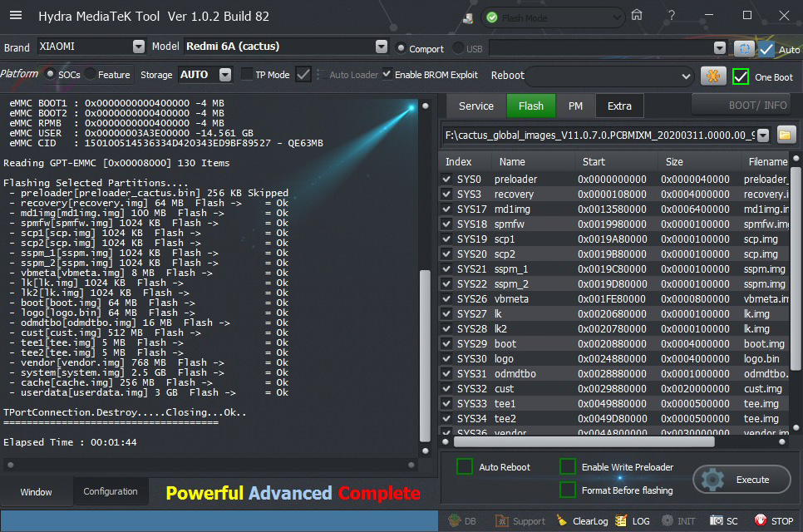This screenshot has height=532, width=803.
Task: Click the Execute button
Action: pyautogui.click(x=741, y=480)
